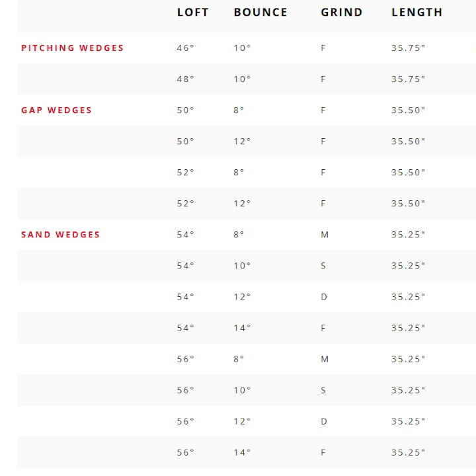Viewport: 476px width, 476px height.
Task: Click 12° bounce in the 52° loft row
Action: [242, 204]
